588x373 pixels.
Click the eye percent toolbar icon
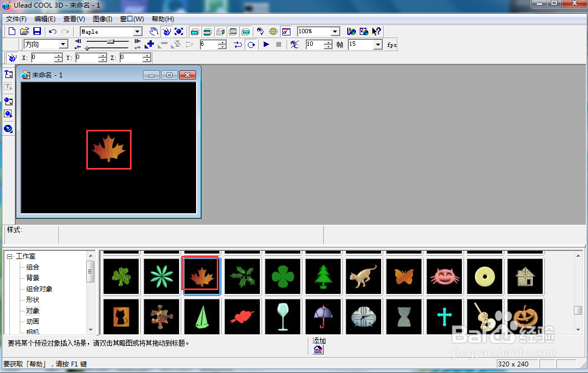(294, 45)
